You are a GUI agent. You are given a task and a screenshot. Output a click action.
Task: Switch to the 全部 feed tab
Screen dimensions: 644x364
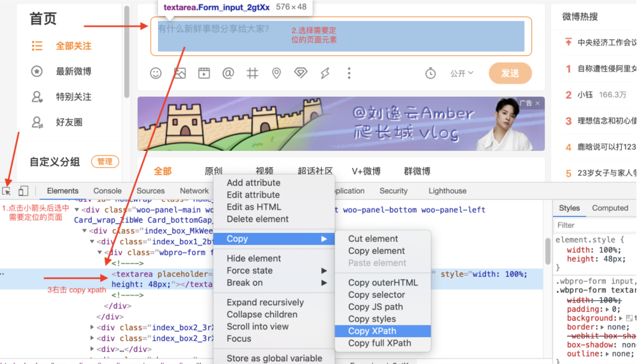163,171
